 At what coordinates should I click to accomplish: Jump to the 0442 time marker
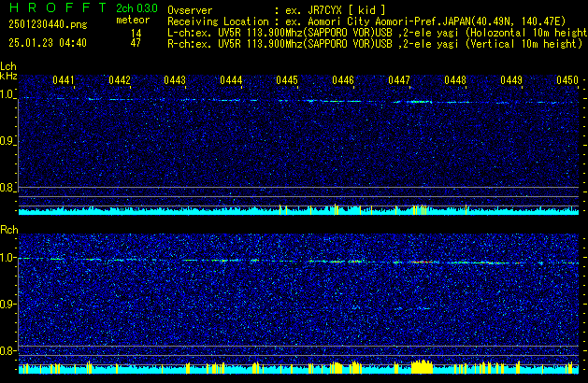pyautogui.click(x=120, y=80)
